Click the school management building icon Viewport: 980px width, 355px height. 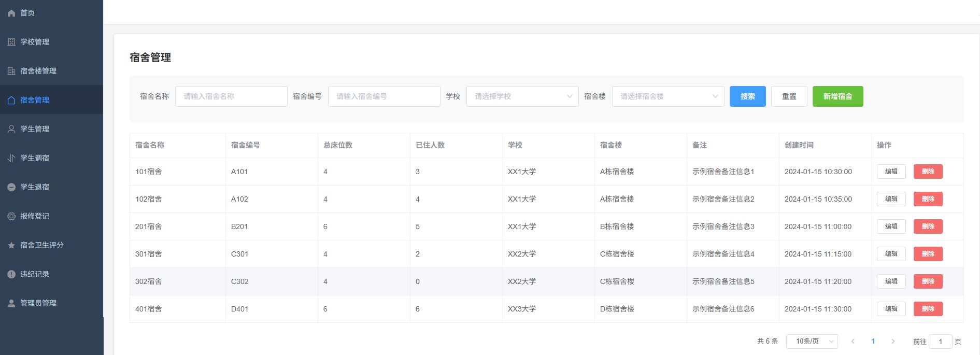click(11, 42)
